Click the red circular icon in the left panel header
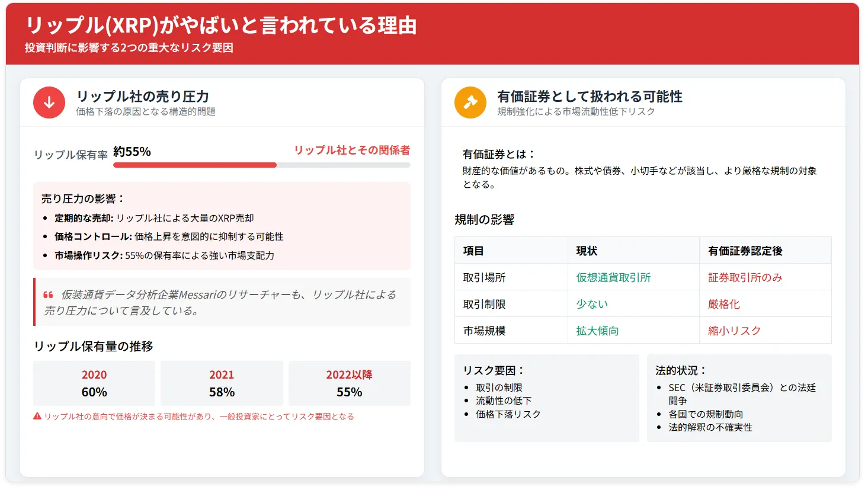The height and width of the screenshot is (490, 868). pyautogui.click(x=49, y=102)
